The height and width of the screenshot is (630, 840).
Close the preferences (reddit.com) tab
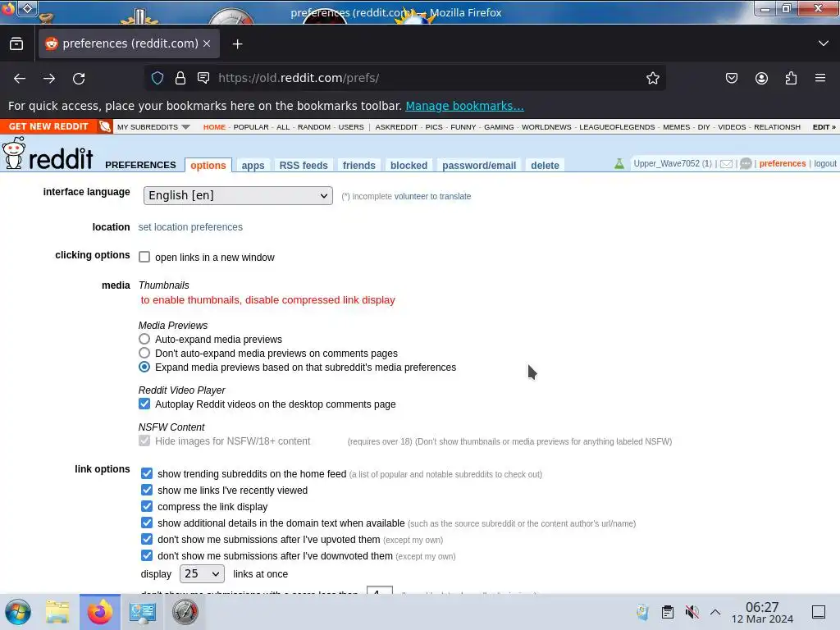point(207,43)
